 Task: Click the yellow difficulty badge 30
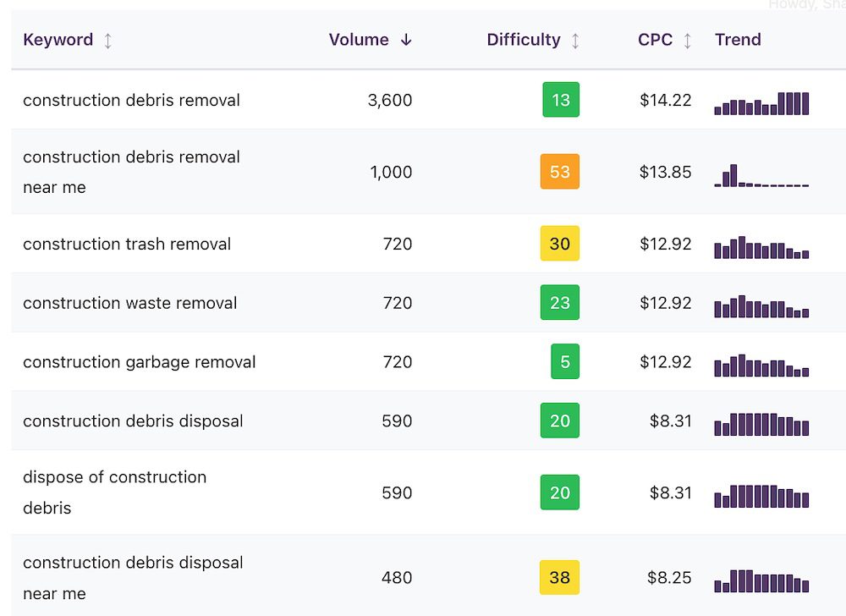click(x=559, y=244)
